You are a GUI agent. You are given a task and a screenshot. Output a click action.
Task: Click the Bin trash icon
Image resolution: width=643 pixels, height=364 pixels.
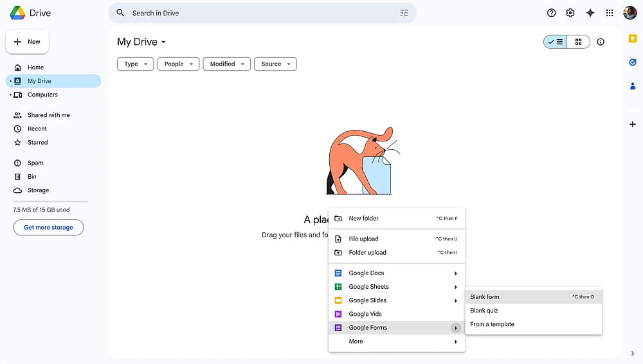pyautogui.click(x=17, y=177)
